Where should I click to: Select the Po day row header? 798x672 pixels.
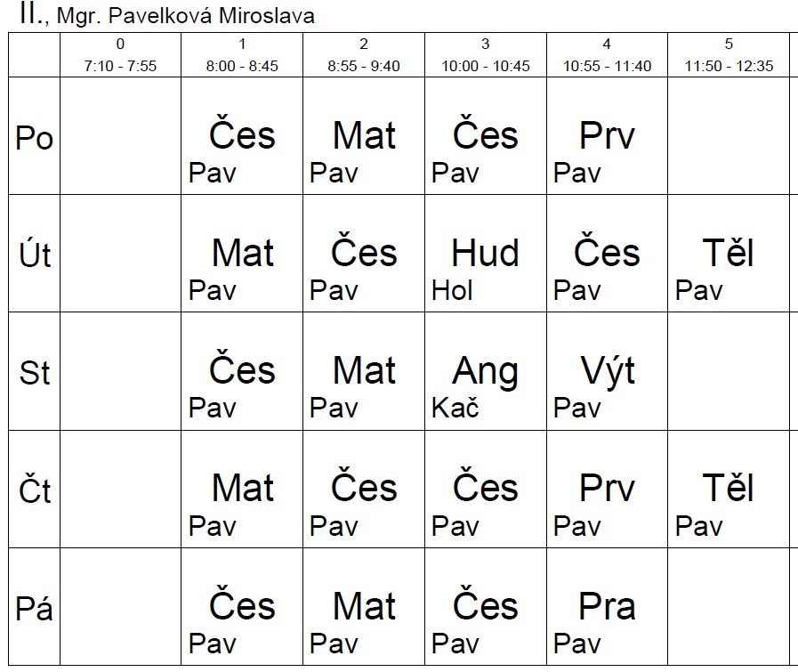point(34,136)
